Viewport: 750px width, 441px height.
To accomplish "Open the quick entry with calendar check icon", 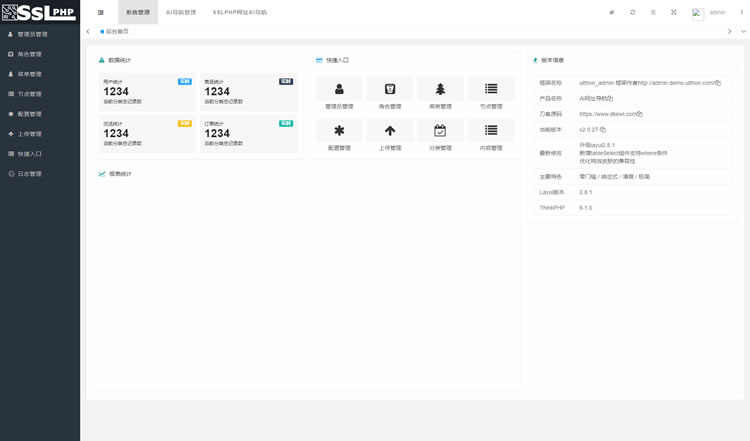I will [440, 136].
